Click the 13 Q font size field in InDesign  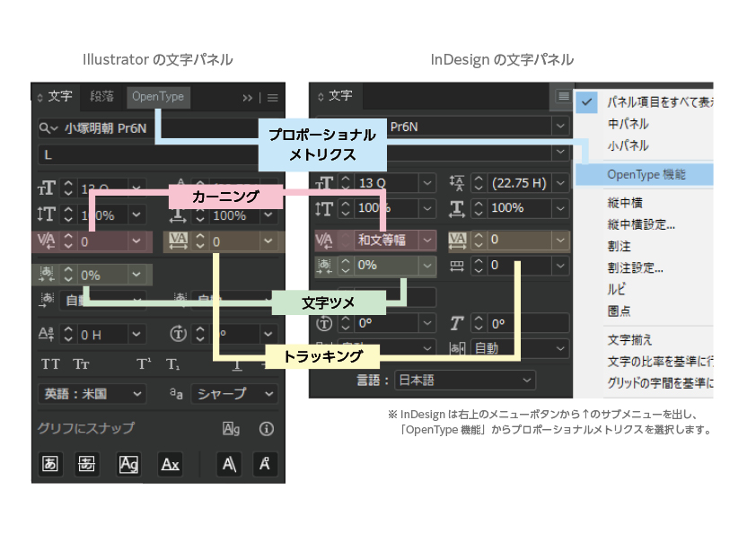coord(388,183)
